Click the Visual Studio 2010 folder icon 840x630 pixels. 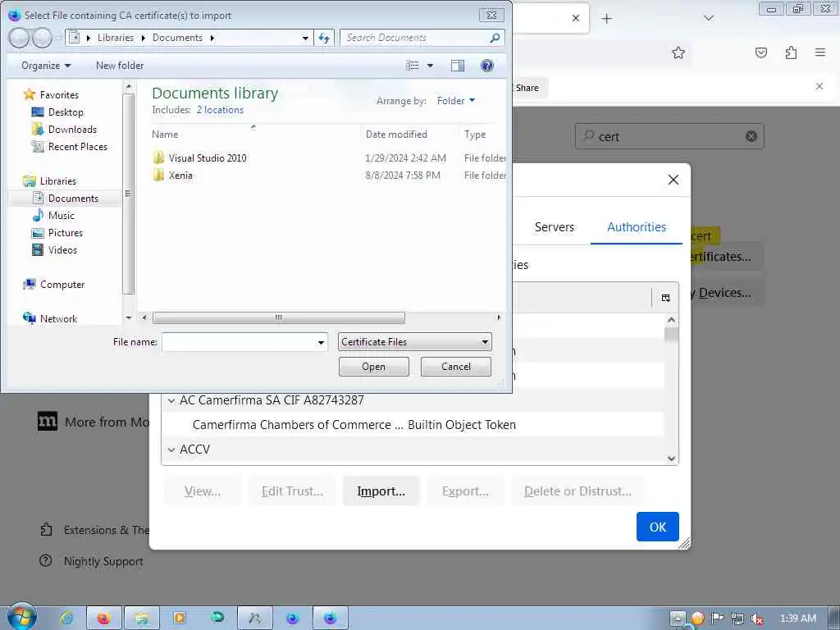point(158,158)
